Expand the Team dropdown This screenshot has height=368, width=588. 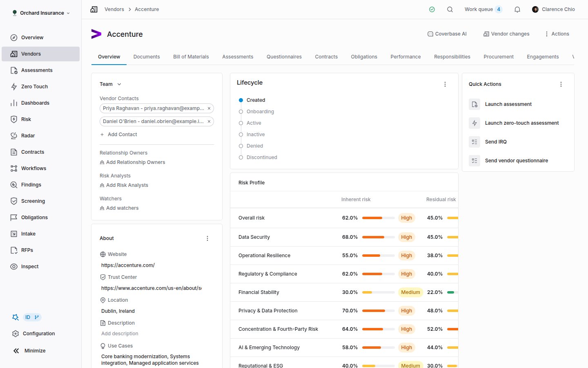pos(110,84)
